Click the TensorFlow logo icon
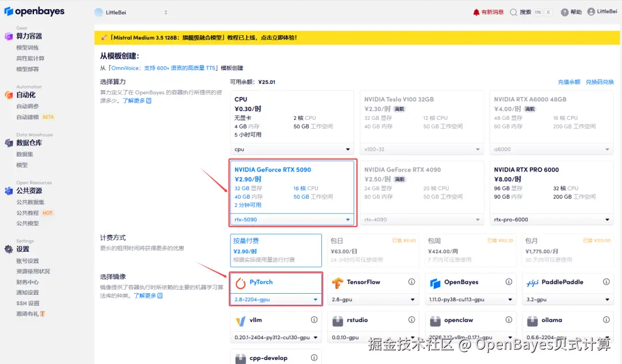 click(337, 283)
